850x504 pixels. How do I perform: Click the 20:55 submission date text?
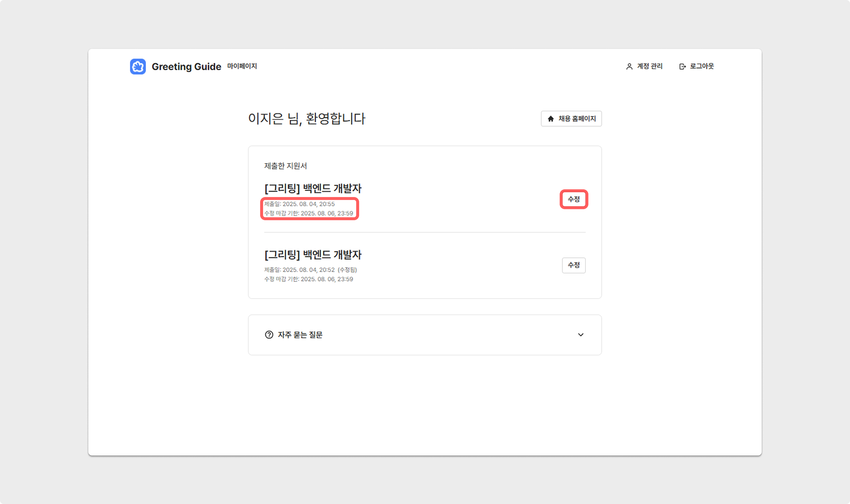[299, 204]
